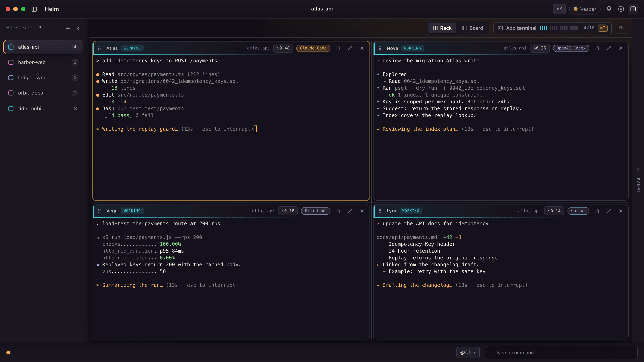Copy Atlas terminal output icon
644x362 pixels.
[x=338, y=48]
